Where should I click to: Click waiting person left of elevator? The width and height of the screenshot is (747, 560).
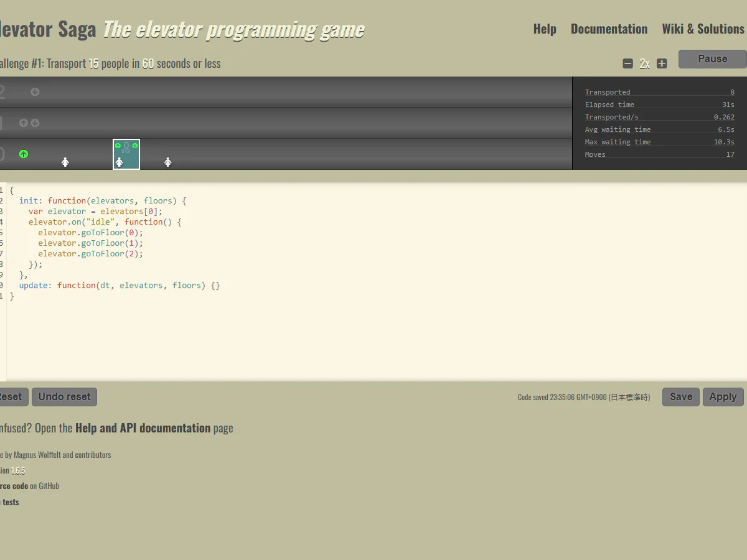coord(65,162)
